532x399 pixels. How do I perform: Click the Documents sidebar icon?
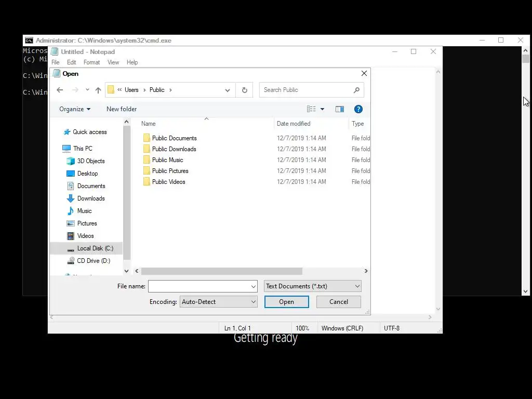click(x=71, y=186)
